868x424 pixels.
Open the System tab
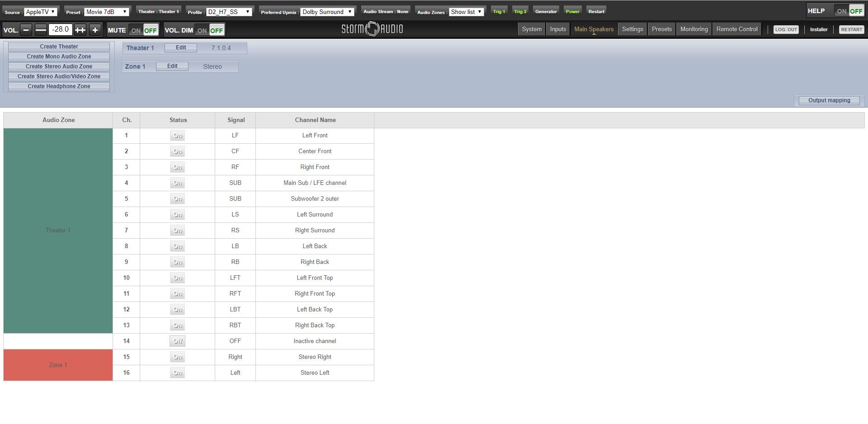pos(532,29)
